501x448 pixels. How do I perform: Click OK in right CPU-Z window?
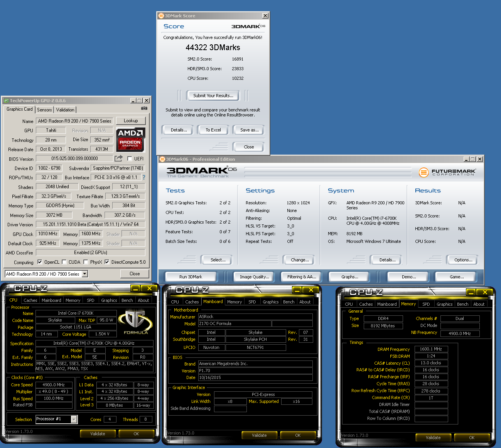472,438
